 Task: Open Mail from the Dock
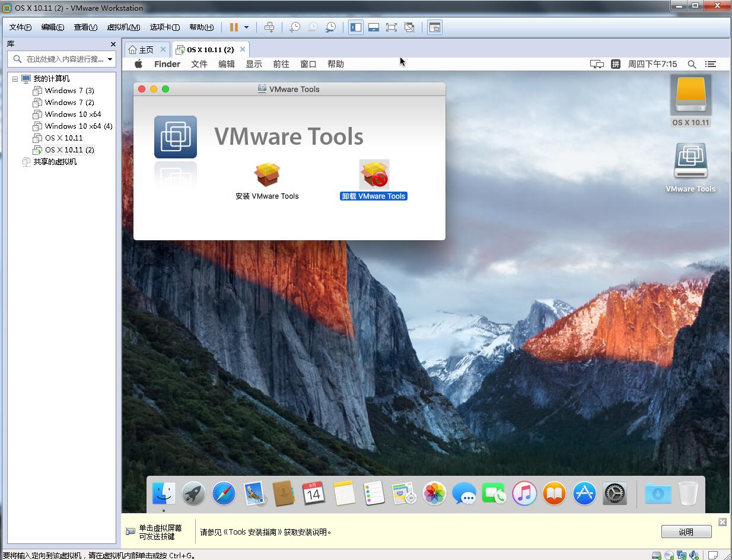pyautogui.click(x=254, y=493)
